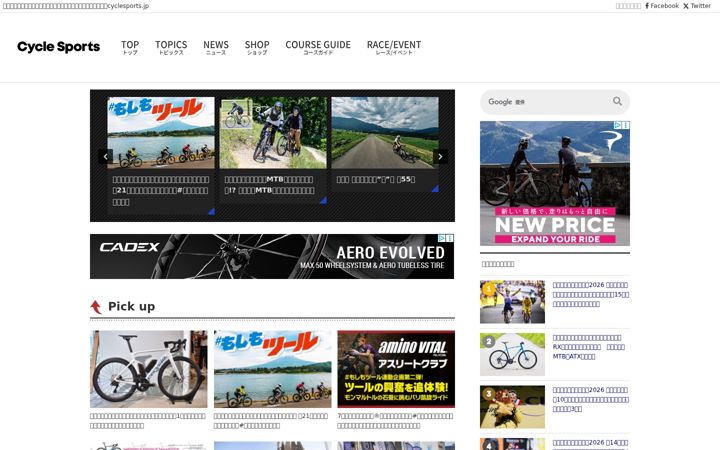Open the TOPICS menu item

pyautogui.click(x=171, y=47)
